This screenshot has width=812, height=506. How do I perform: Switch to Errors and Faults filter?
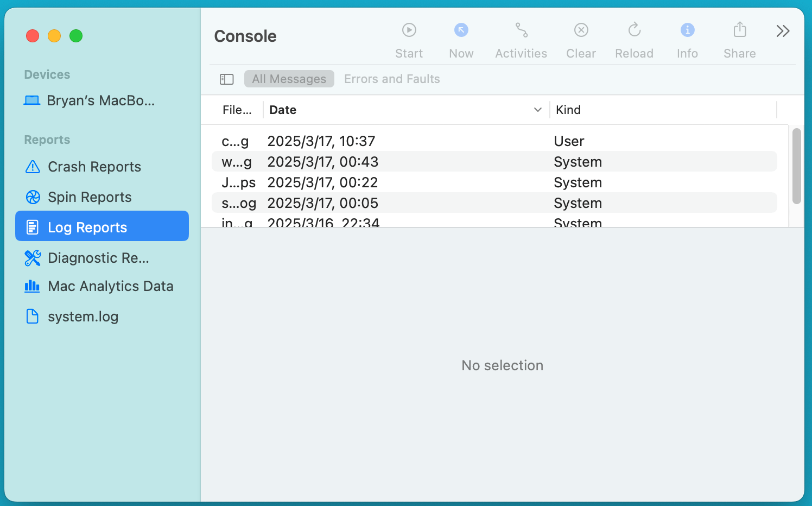pyautogui.click(x=392, y=79)
